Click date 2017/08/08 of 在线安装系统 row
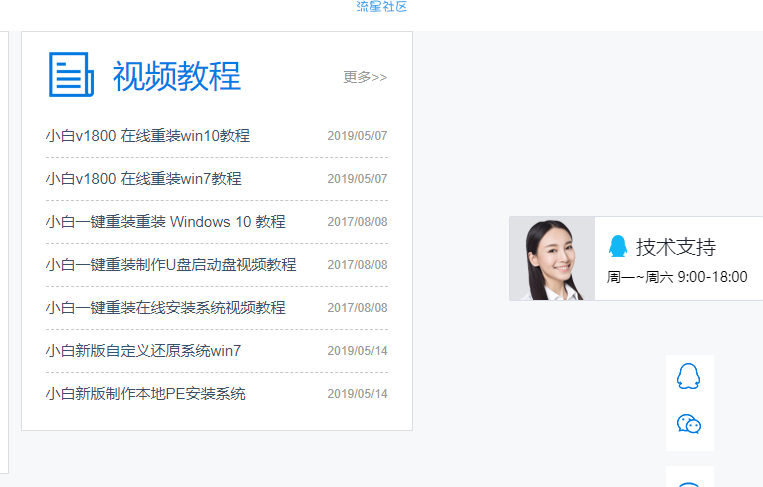 coord(357,307)
